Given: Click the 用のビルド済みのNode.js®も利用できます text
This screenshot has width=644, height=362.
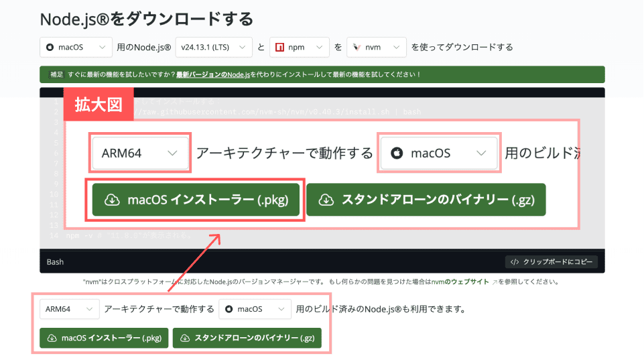Looking at the screenshot, I should coord(381,309).
